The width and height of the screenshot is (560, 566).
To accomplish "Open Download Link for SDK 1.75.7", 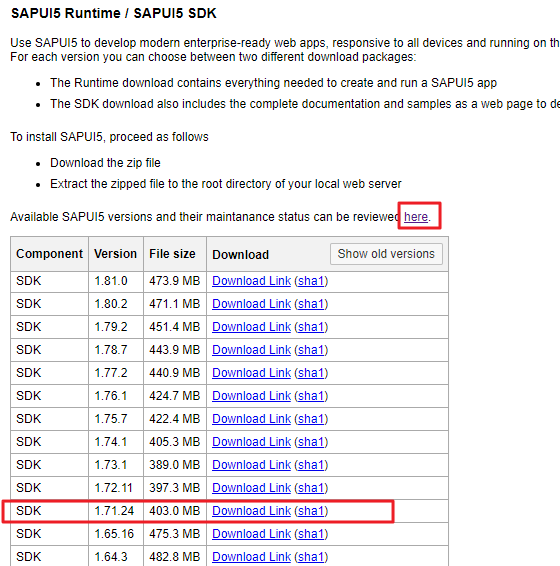I will coord(251,419).
